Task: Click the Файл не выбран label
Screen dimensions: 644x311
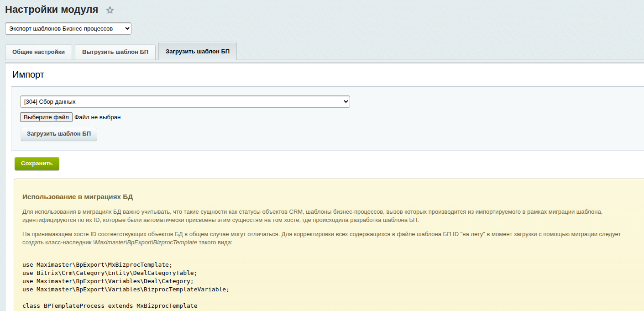Action: coord(98,117)
